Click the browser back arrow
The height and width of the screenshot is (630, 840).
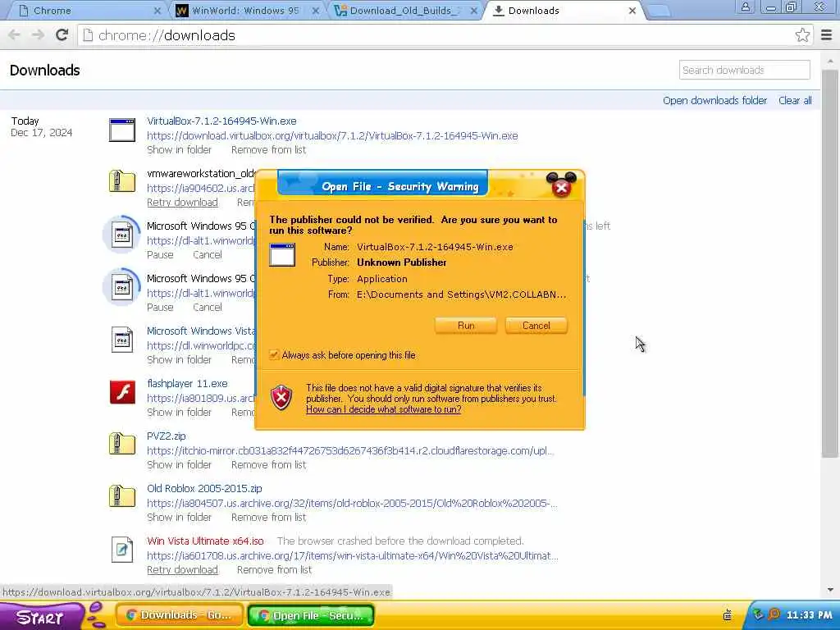(15, 35)
